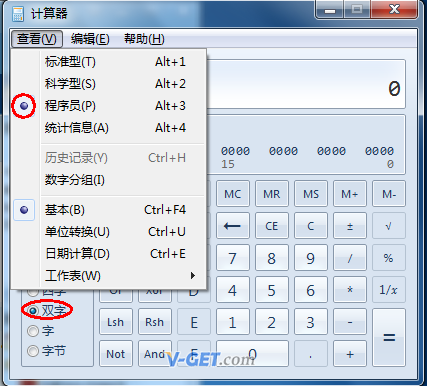Click the Not bitwise button

tap(116, 353)
